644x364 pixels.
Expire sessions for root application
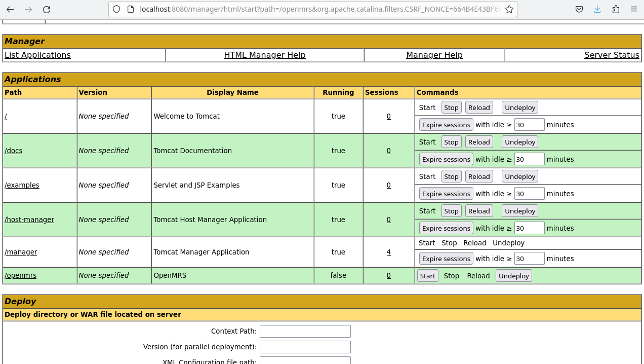tap(446, 125)
